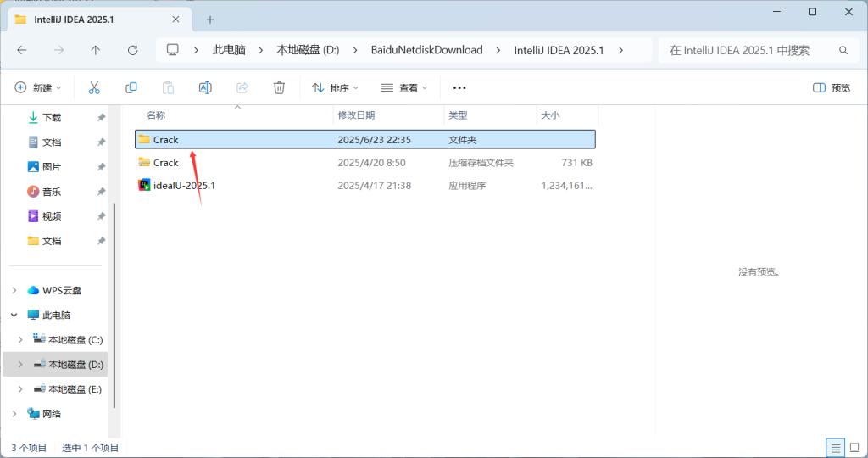Screen dimensions: 868x458
Task: Click the Copy icon in toolbar
Action: coord(131,87)
